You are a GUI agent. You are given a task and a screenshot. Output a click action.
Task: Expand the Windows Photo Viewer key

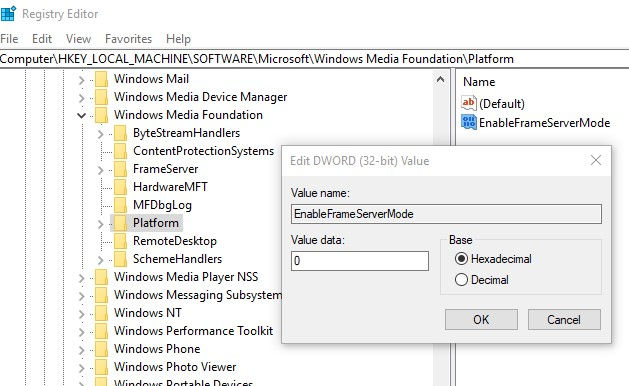(x=81, y=368)
